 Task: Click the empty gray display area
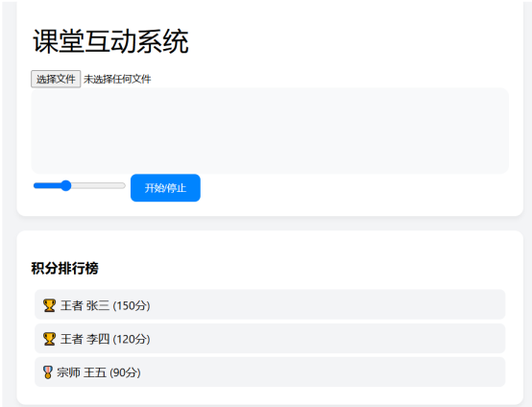(270, 131)
